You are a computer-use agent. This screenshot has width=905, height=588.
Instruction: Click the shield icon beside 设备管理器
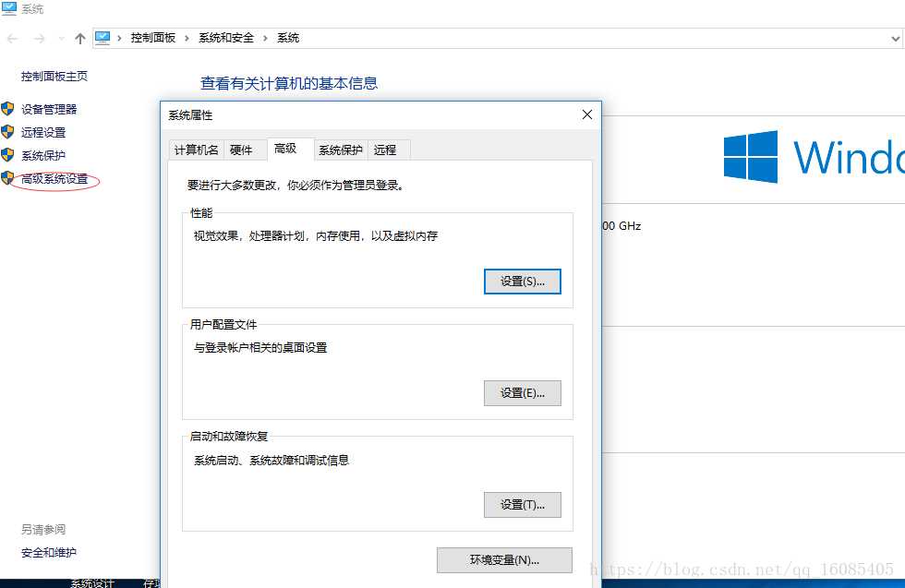[x=7, y=109]
